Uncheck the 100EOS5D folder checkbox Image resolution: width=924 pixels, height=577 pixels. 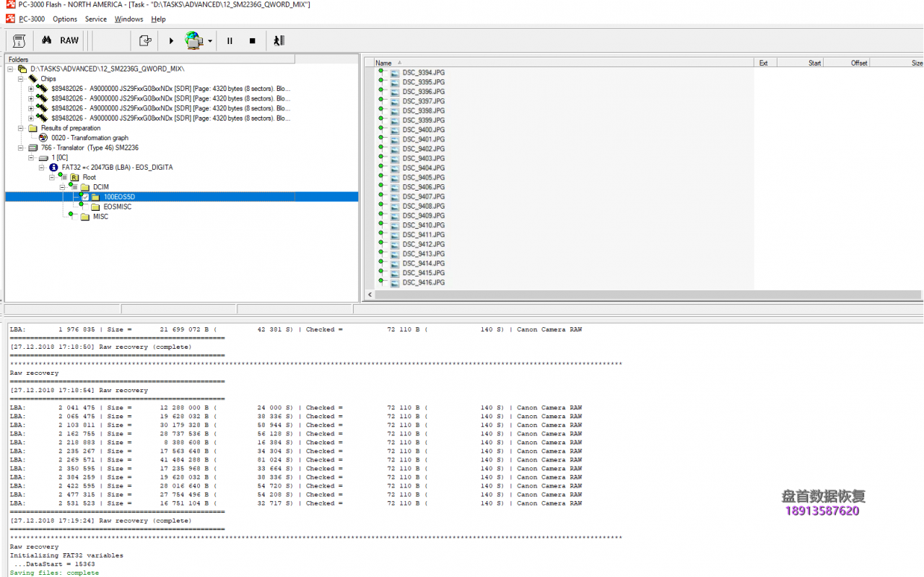pyautogui.click(x=85, y=196)
